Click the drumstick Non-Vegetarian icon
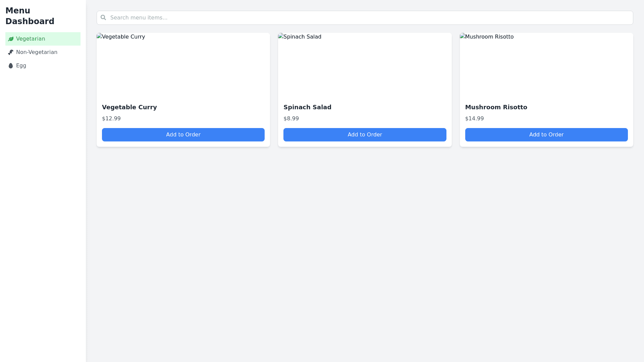 (11, 52)
